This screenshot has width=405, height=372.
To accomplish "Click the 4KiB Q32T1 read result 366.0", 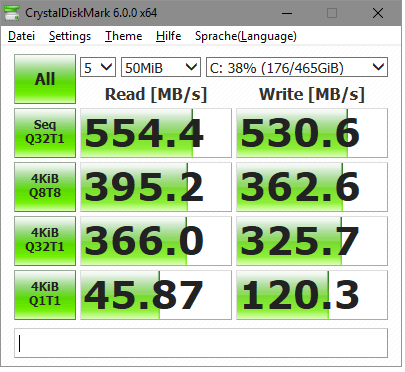I will coord(156,241).
